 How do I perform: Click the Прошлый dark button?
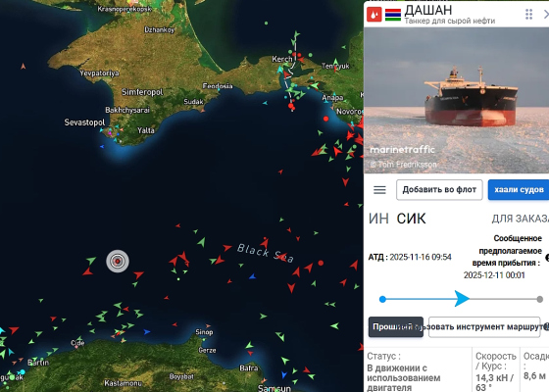point(396,327)
